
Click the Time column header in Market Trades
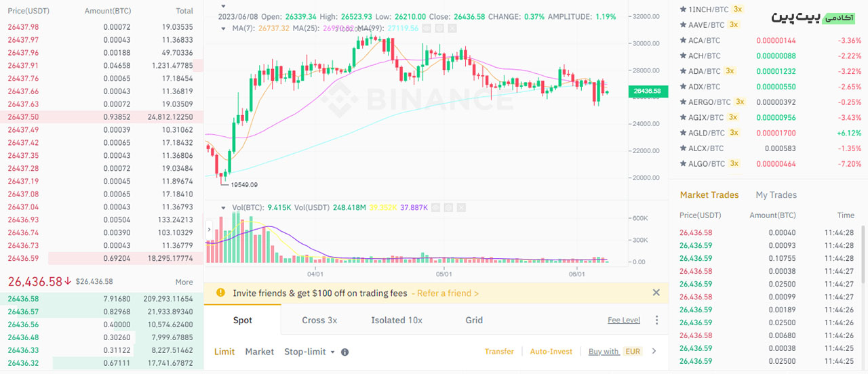point(846,215)
